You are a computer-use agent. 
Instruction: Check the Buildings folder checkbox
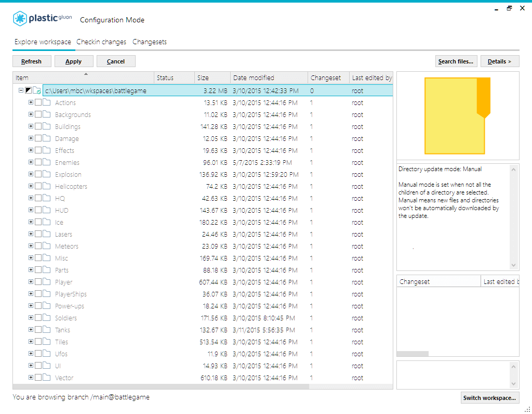coord(38,126)
